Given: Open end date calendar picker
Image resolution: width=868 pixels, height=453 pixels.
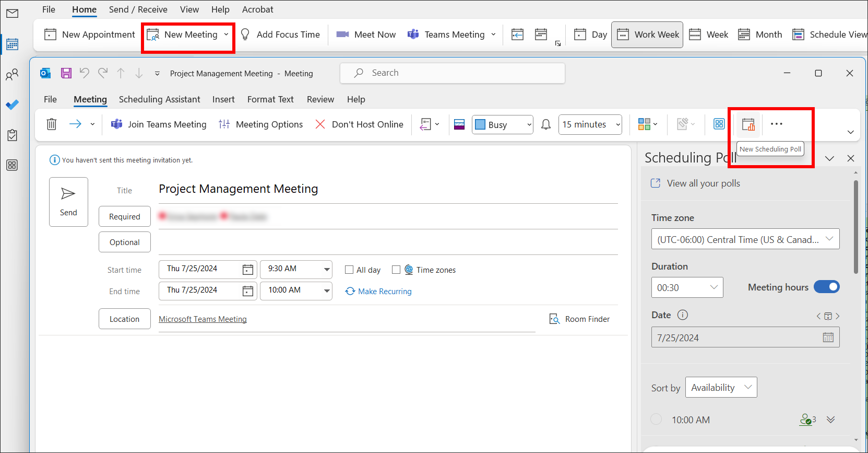Looking at the screenshot, I should pyautogui.click(x=248, y=291).
